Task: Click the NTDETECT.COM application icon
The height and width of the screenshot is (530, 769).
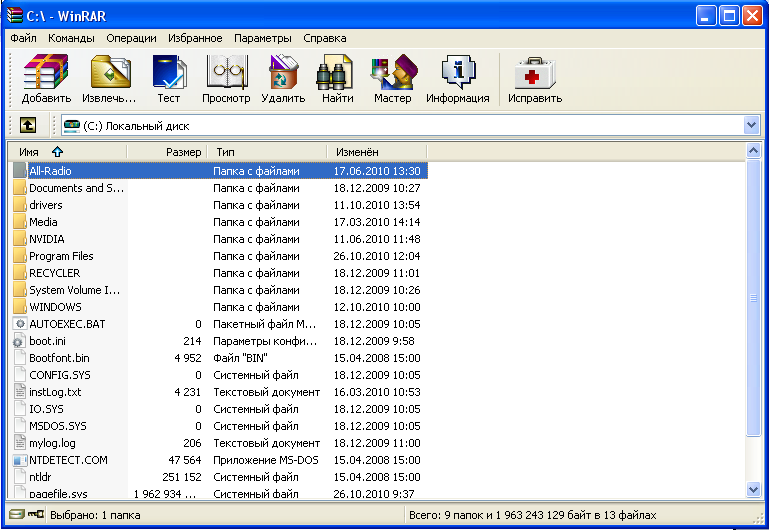Action: pyautogui.click(x=20, y=460)
